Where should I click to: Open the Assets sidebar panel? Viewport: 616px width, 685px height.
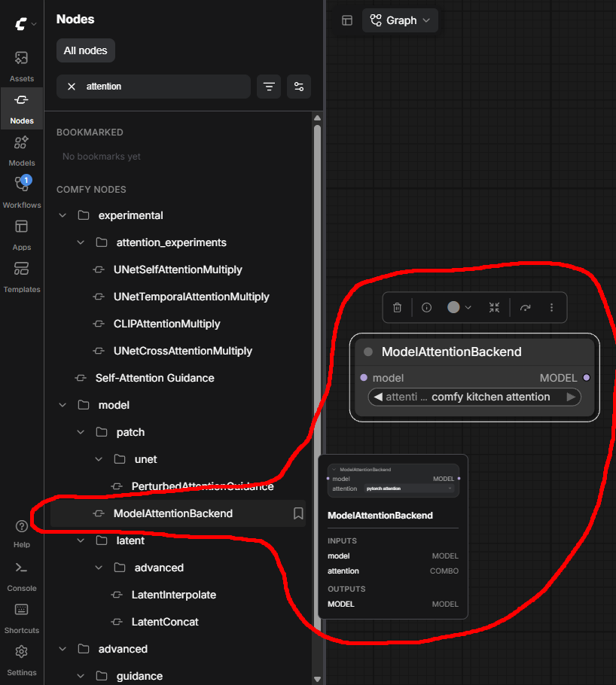click(x=21, y=66)
